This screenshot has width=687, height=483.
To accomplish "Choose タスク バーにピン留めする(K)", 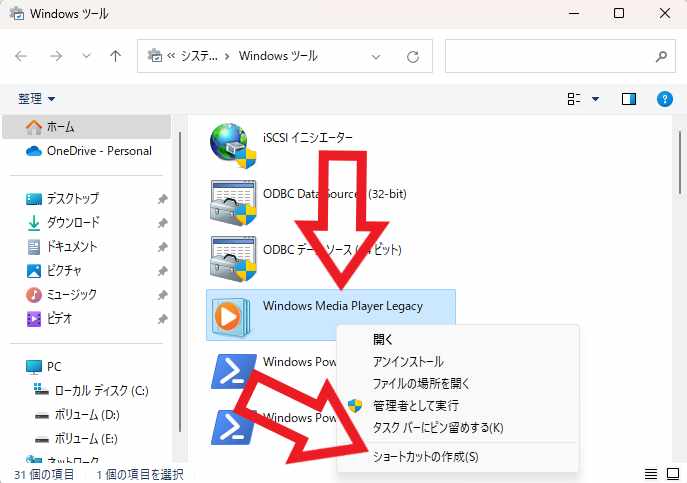I will pyautogui.click(x=458, y=427).
